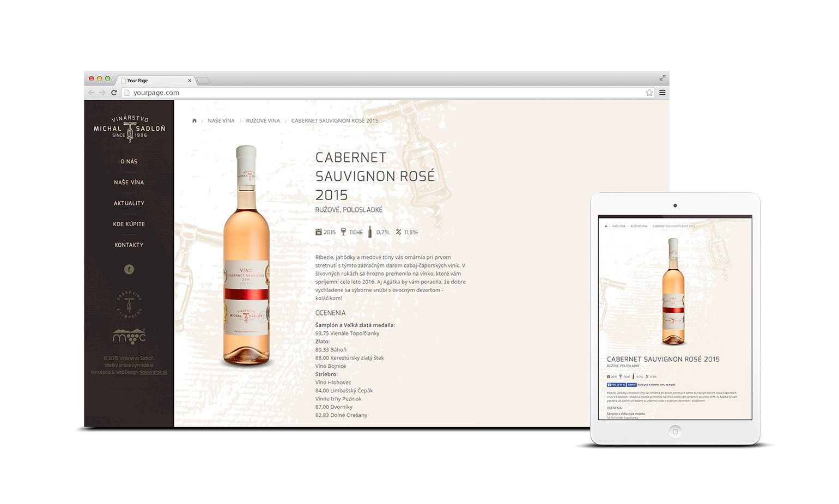839x504 pixels.
Task: Click '93,75 Vienále Topoľčianky' award line
Action: point(347,333)
